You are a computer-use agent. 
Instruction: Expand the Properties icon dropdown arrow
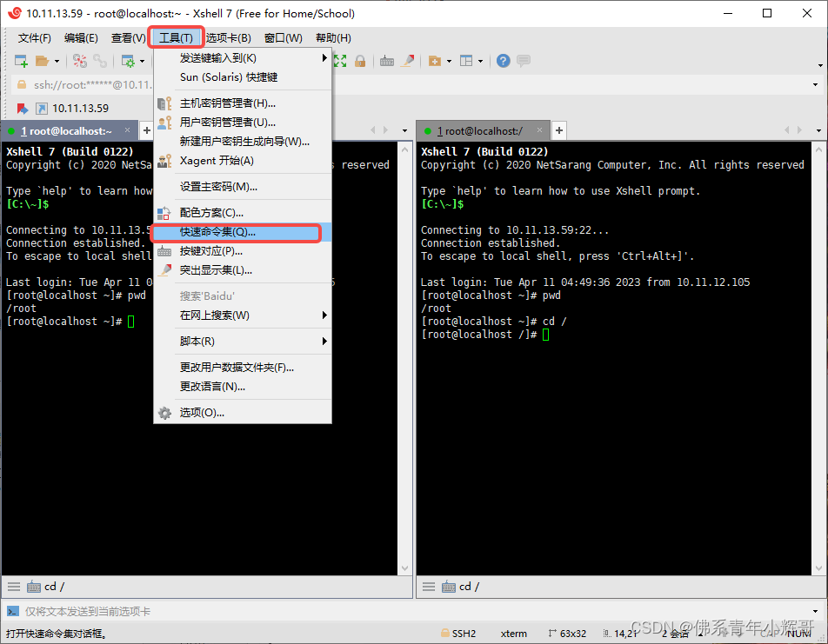[x=142, y=61]
